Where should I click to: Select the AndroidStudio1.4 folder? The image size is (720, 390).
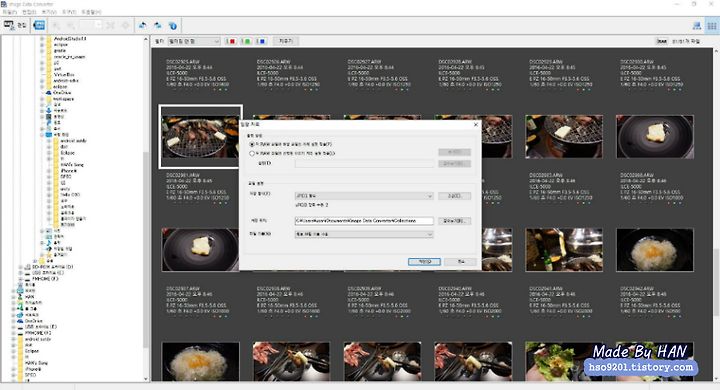pos(70,39)
